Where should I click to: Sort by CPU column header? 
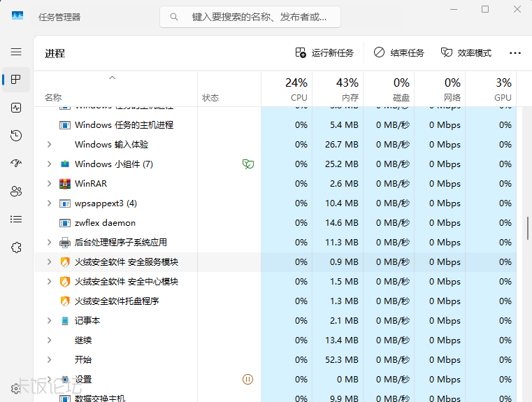287,89
